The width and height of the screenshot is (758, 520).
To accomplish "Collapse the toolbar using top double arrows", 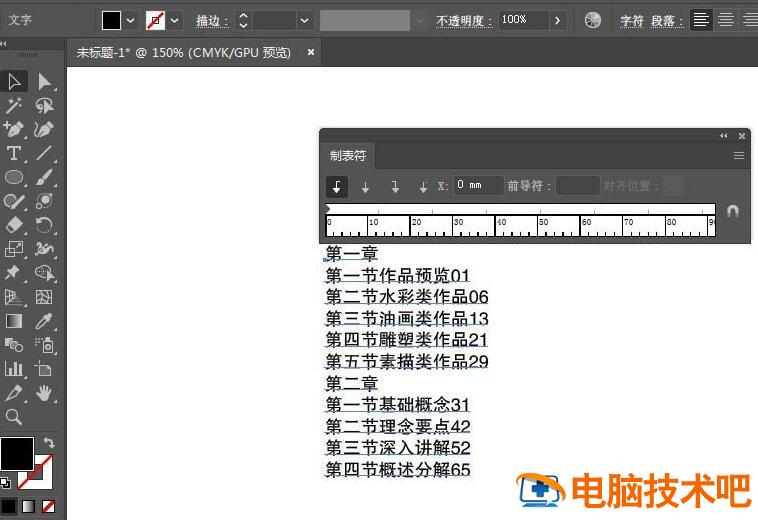I will click(4, 44).
